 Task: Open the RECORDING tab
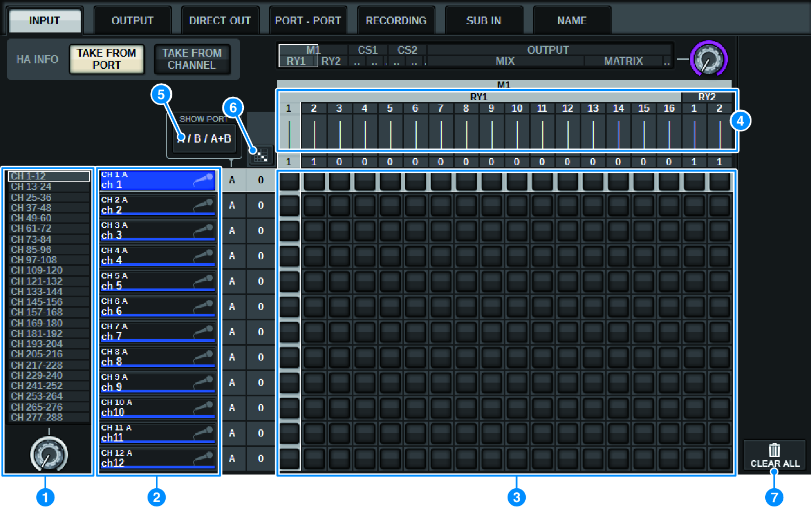pos(396,21)
